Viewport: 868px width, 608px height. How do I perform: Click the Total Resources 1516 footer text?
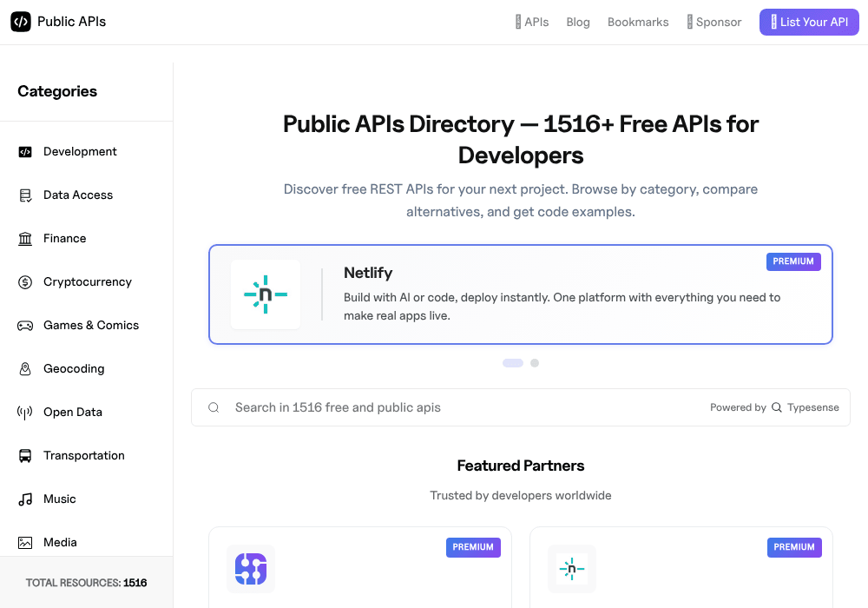(x=86, y=583)
